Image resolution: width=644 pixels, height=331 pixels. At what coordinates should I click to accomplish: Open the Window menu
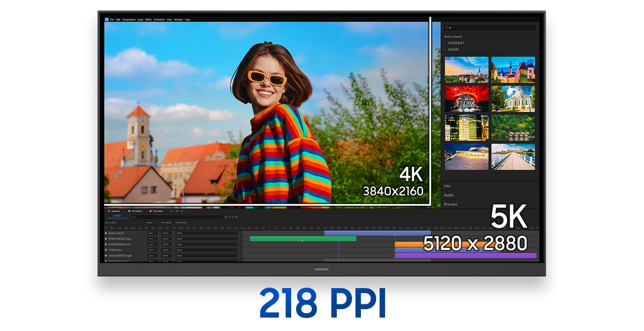[178, 20]
